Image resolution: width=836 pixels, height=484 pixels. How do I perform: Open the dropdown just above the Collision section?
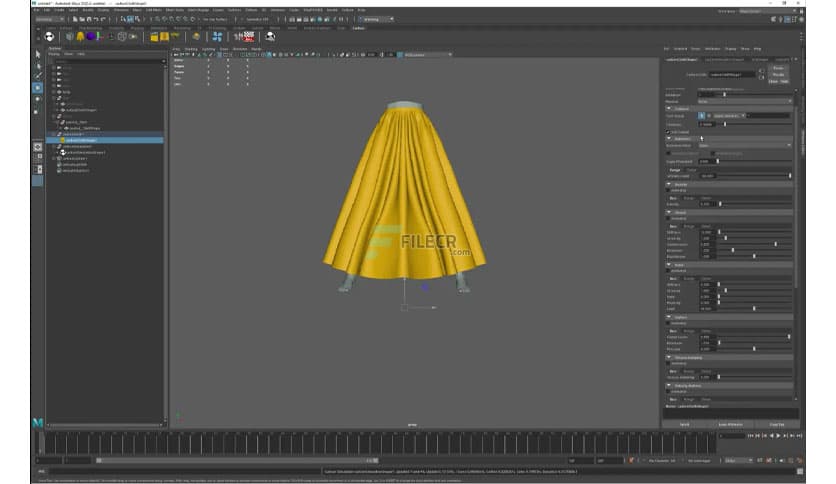745,101
